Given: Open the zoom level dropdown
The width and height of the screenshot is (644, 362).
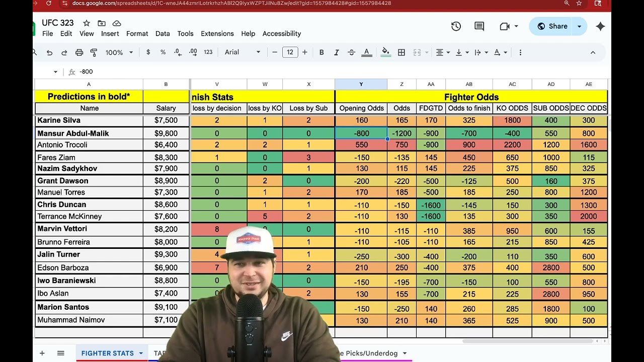Looking at the screenshot, I should coord(119,52).
